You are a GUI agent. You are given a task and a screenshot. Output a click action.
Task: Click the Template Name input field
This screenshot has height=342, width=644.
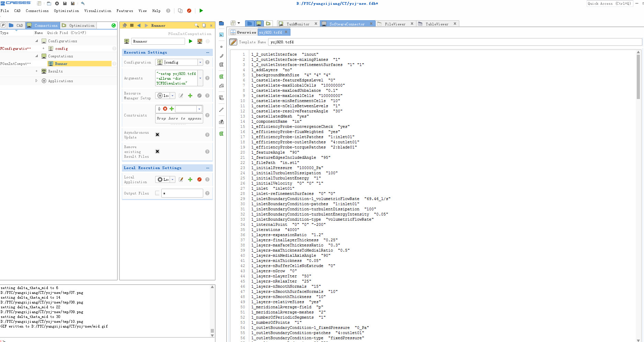coord(455,42)
